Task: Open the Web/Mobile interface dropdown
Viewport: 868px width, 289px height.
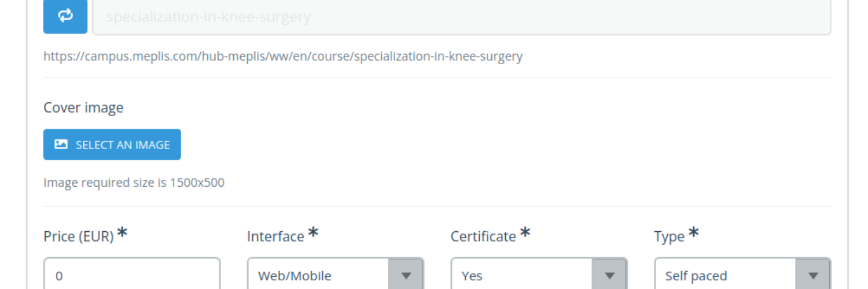Action: point(318,276)
